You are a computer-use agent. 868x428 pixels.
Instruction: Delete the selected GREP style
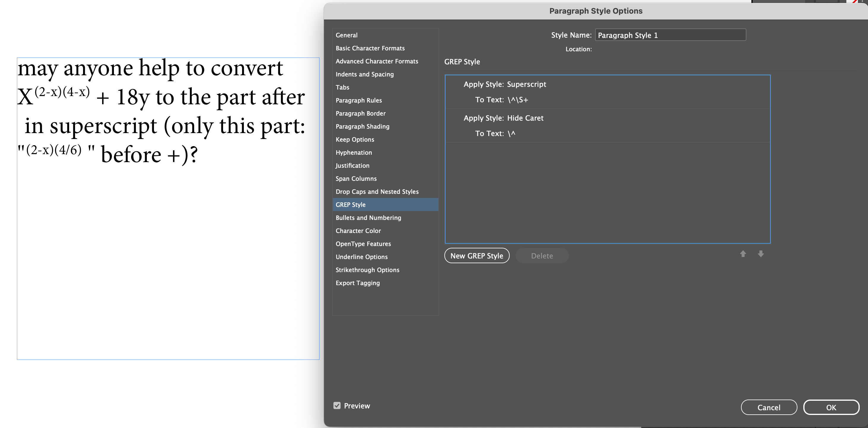pyautogui.click(x=541, y=255)
